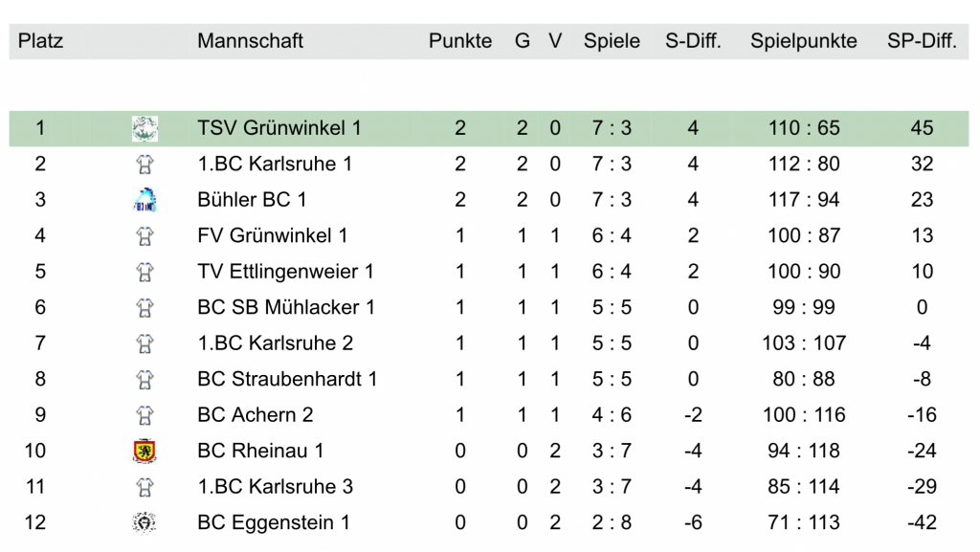
Task: Click the TSV Grünwinkel 1 club logo
Action: point(145,128)
